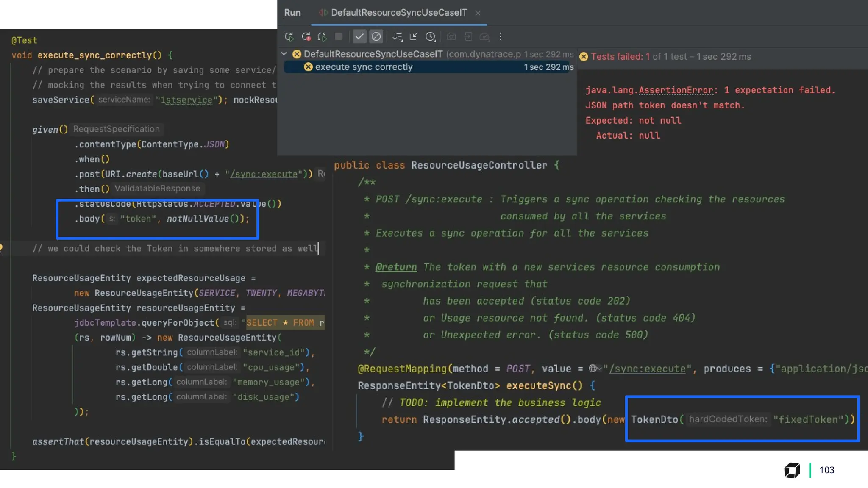Click the collapse all tests icon
Viewport: 868px width, 488px height.
[414, 37]
